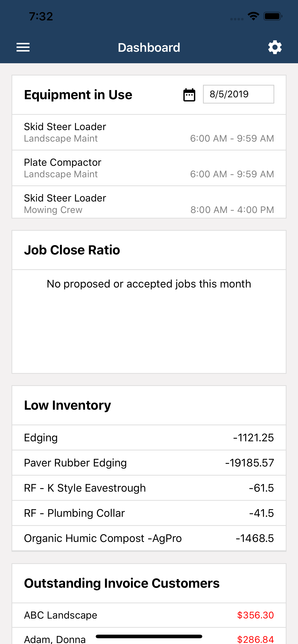Tap the battery status icon
The width and height of the screenshot is (298, 644).
pyautogui.click(x=273, y=16)
